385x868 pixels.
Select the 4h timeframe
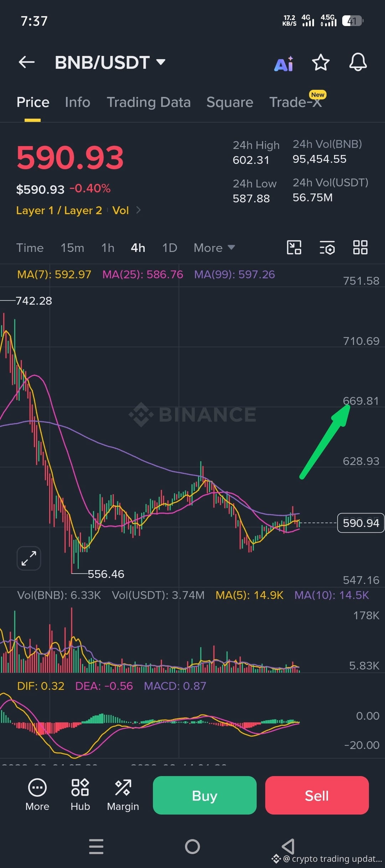[x=138, y=248]
